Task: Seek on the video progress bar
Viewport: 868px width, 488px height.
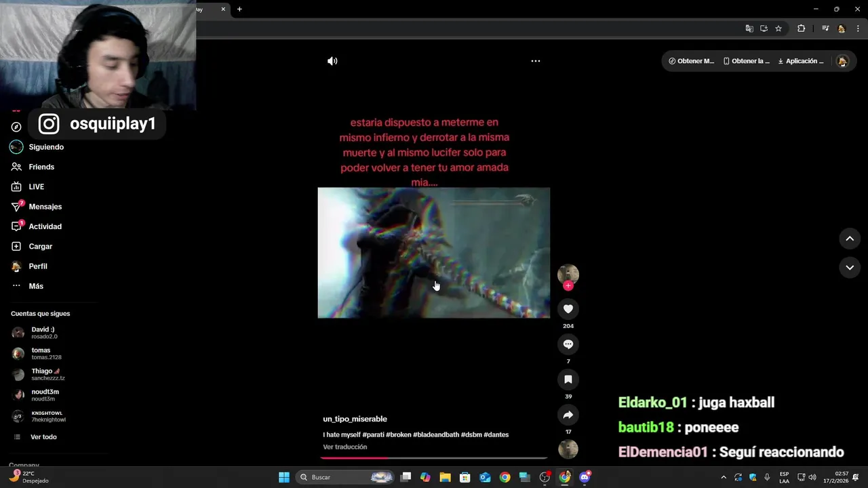Action: coord(434,458)
